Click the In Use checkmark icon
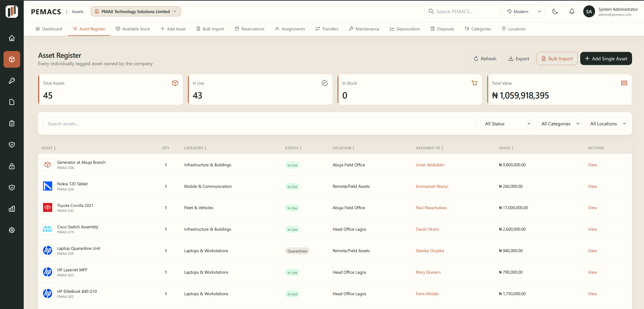The height and width of the screenshot is (309, 644). click(324, 83)
